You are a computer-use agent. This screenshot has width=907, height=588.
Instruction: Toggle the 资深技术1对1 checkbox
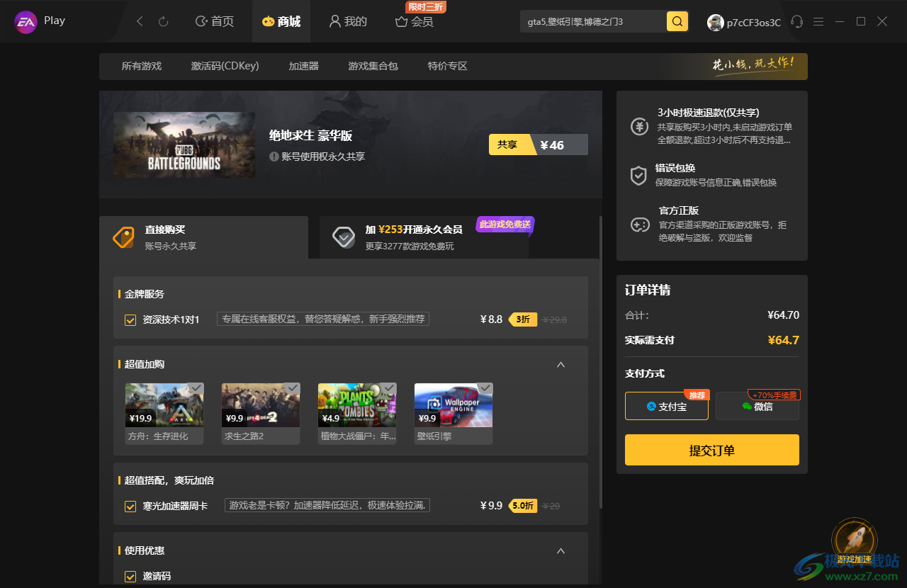(130, 320)
